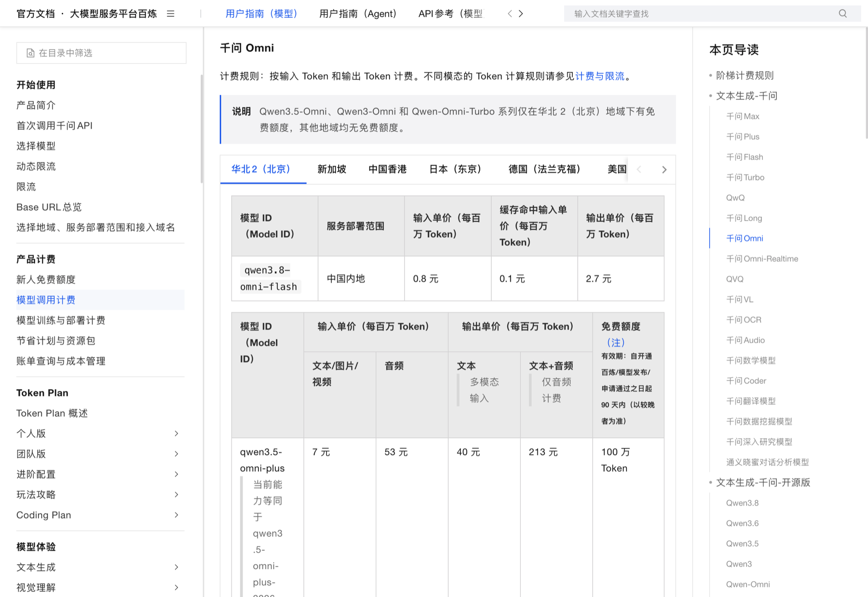Jump to Qwen3.8 in page guide
This screenshot has height=597, width=868.
742,503
